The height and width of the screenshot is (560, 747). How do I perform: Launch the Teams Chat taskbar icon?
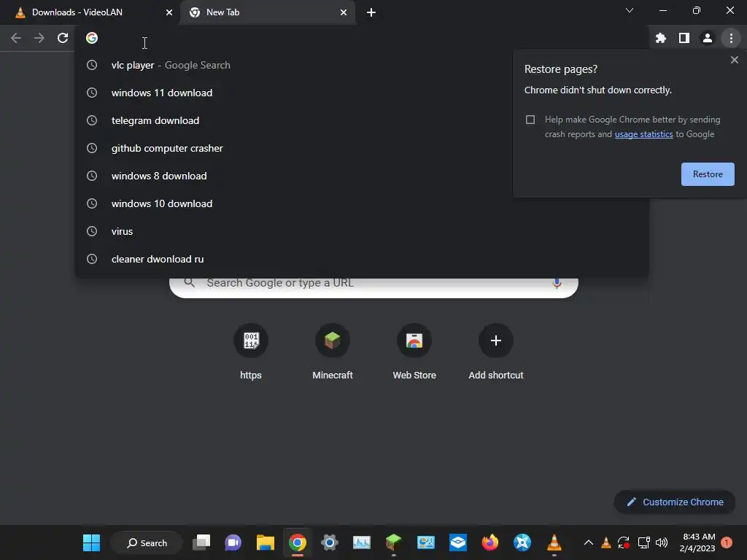click(233, 542)
